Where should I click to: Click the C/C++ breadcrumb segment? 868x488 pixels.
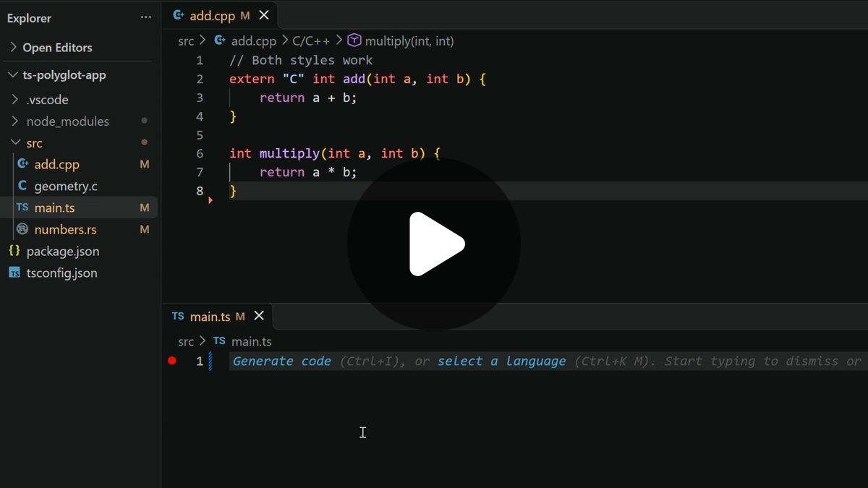pos(311,41)
